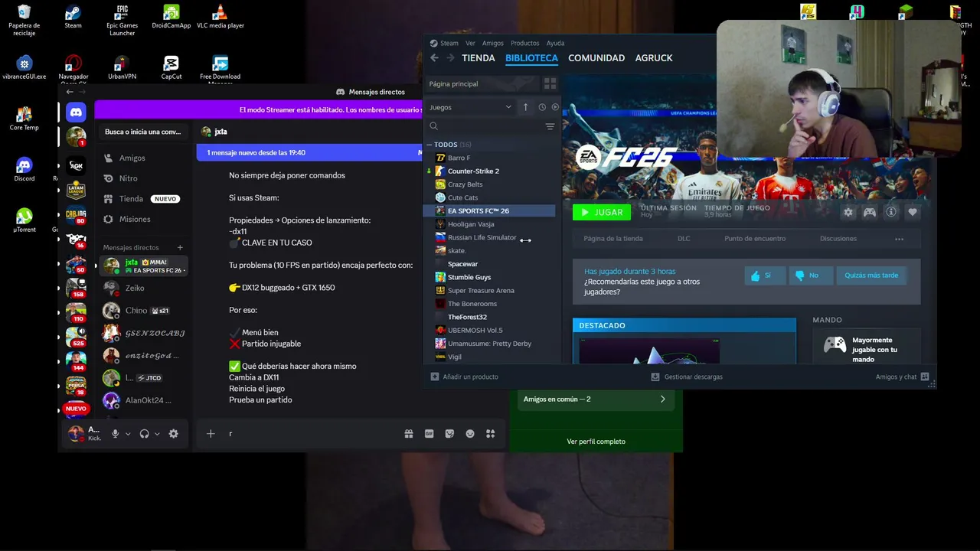Open Papelera de reciclaje icon
The width and height of the screenshot is (980, 551).
pos(24,20)
